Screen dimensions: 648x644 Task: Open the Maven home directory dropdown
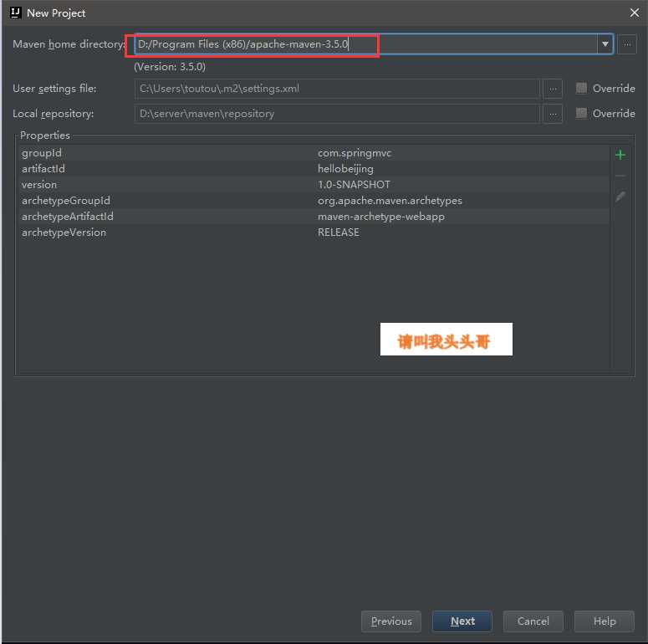pyautogui.click(x=605, y=43)
